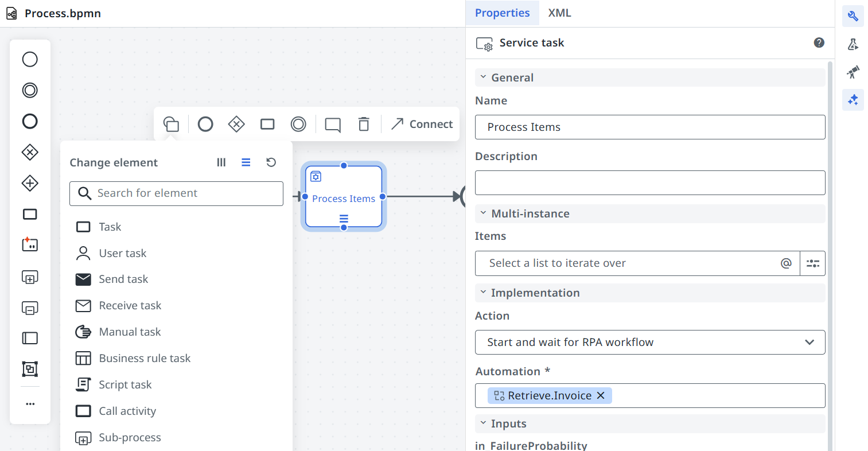
Task: Select the Process Items task on canvas
Action: coord(344,197)
